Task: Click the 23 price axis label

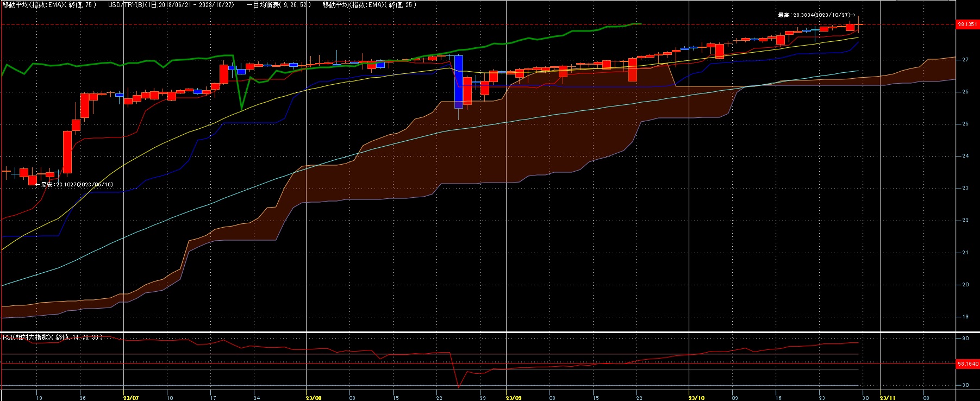Action: click(x=965, y=188)
